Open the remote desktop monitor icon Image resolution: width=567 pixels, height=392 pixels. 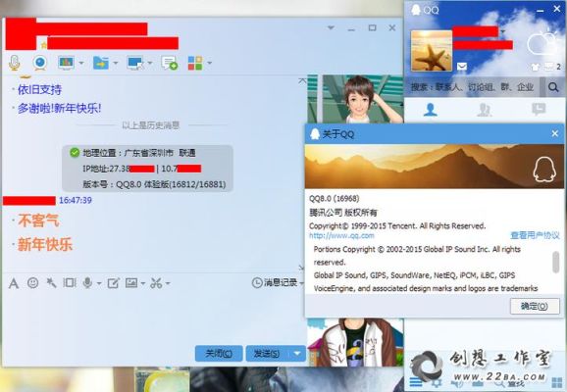coord(135,64)
